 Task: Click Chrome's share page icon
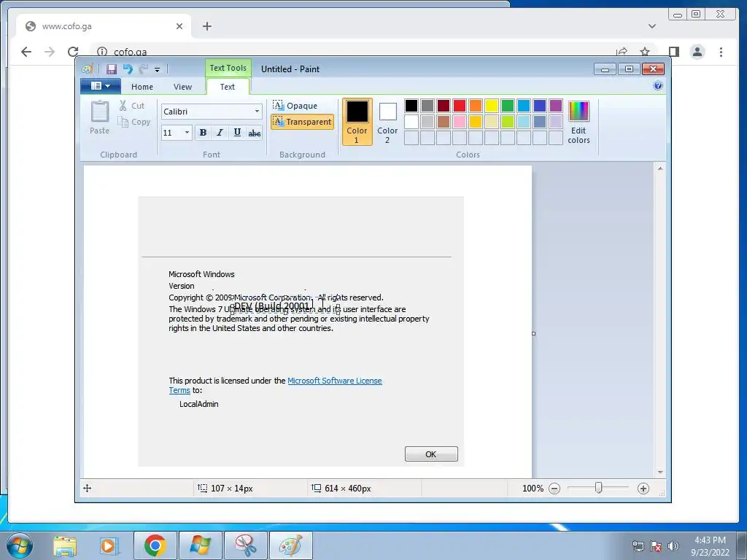tap(622, 52)
